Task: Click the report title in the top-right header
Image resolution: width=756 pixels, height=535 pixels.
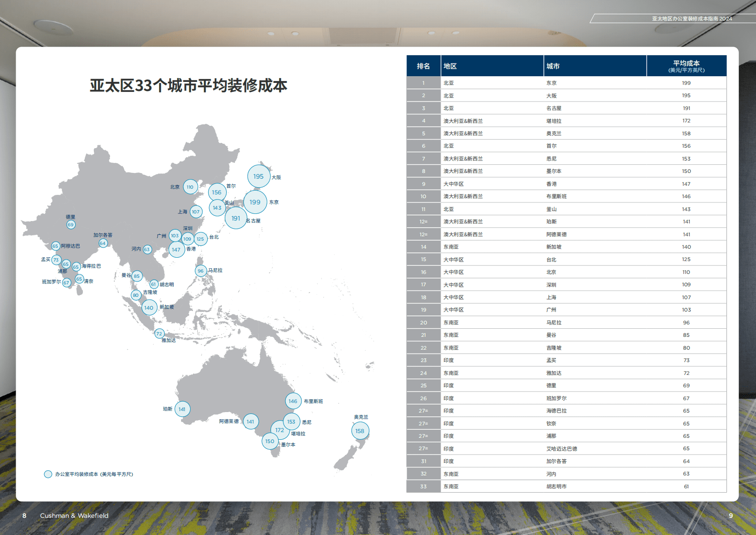Action: point(692,19)
